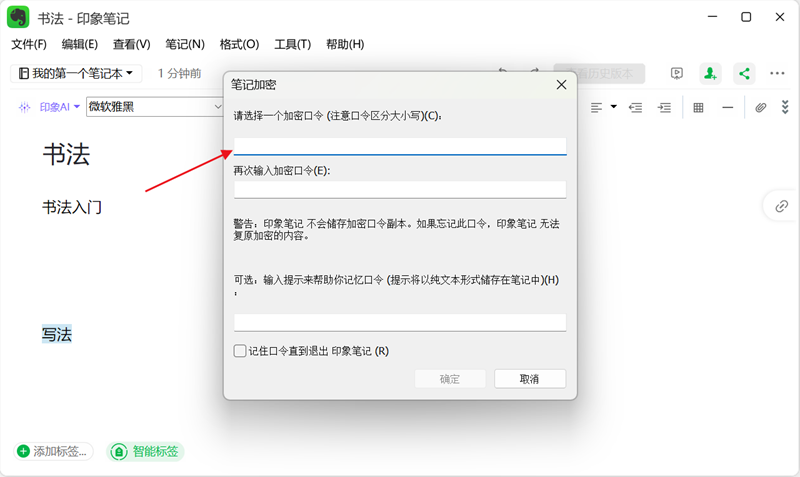Click the Evernote elephant logo icon

coord(18,17)
